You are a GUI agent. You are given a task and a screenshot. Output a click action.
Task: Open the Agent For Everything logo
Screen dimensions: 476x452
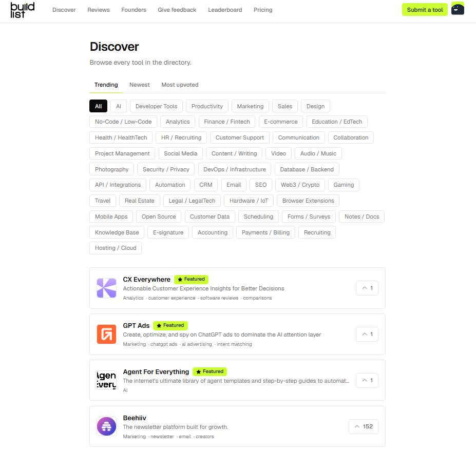(106, 380)
